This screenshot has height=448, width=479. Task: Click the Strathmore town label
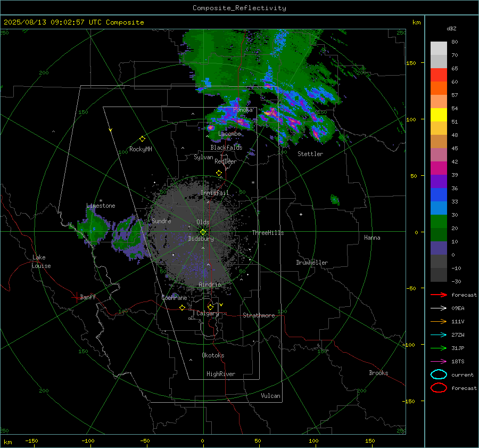259,315
